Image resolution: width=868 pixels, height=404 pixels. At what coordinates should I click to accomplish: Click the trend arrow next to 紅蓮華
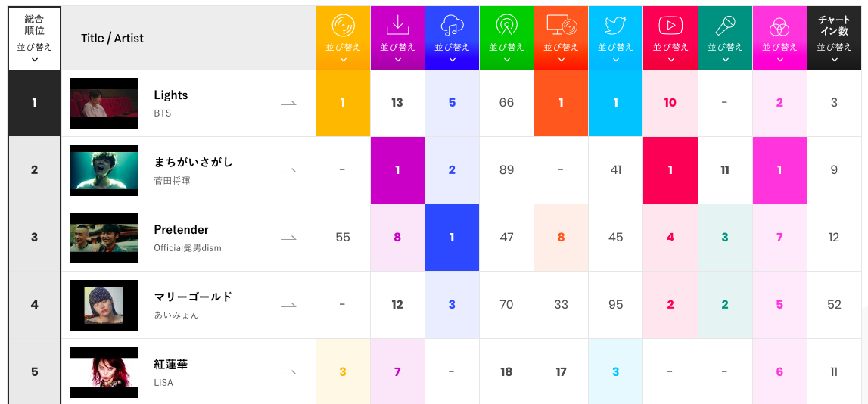tap(288, 372)
